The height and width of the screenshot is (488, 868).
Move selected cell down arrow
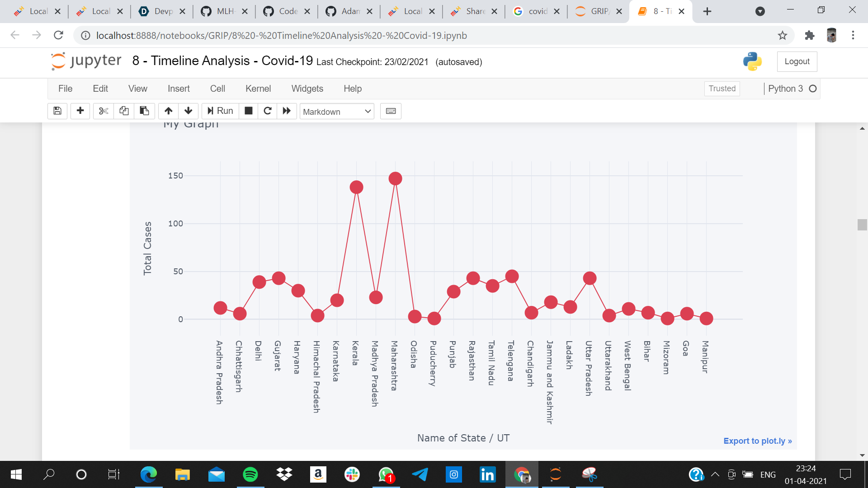click(x=189, y=111)
